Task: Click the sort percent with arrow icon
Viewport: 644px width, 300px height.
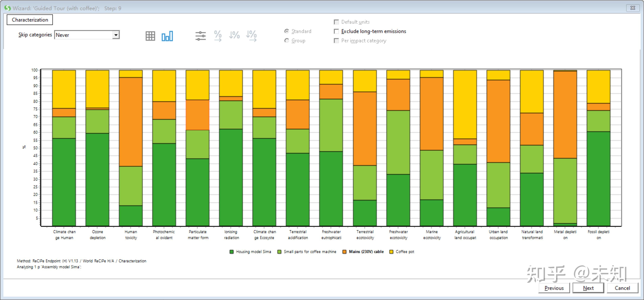Action: 251,36
